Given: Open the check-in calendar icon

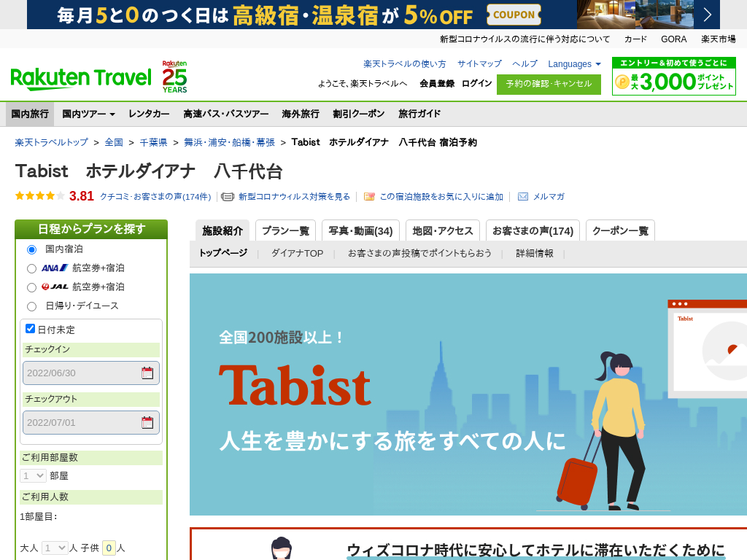Looking at the screenshot, I should pos(147,373).
